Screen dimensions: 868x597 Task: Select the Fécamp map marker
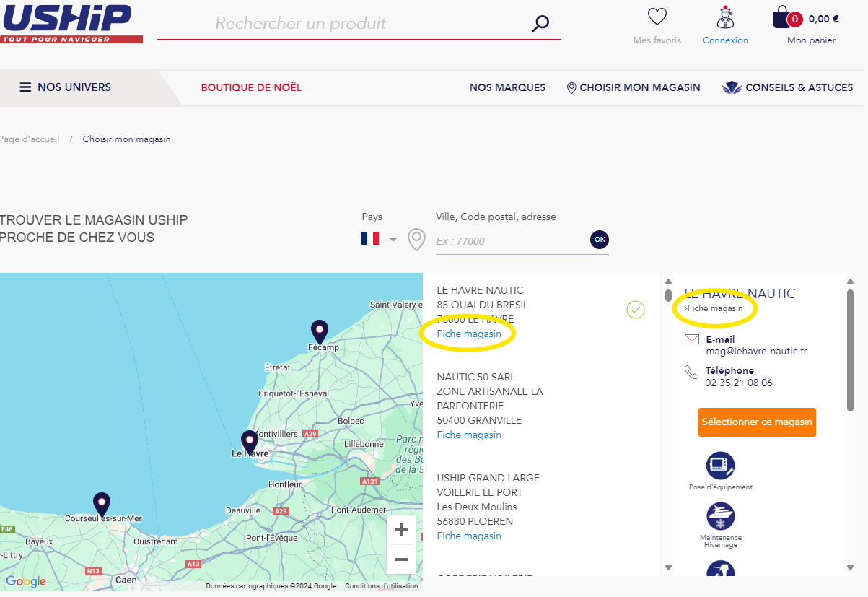click(319, 332)
